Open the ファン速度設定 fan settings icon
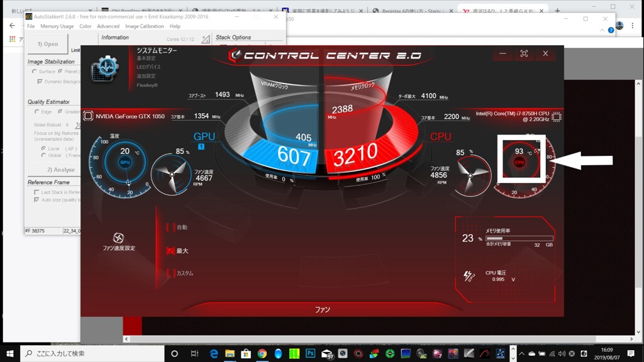This screenshot has width=644, height=362. pyautogui.click(x=118, y=238)
